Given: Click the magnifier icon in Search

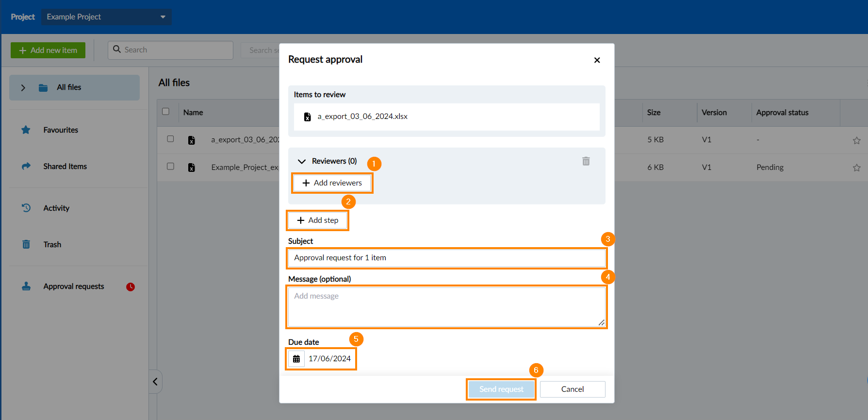Looking at the screenshot, I should pos(117,50).
